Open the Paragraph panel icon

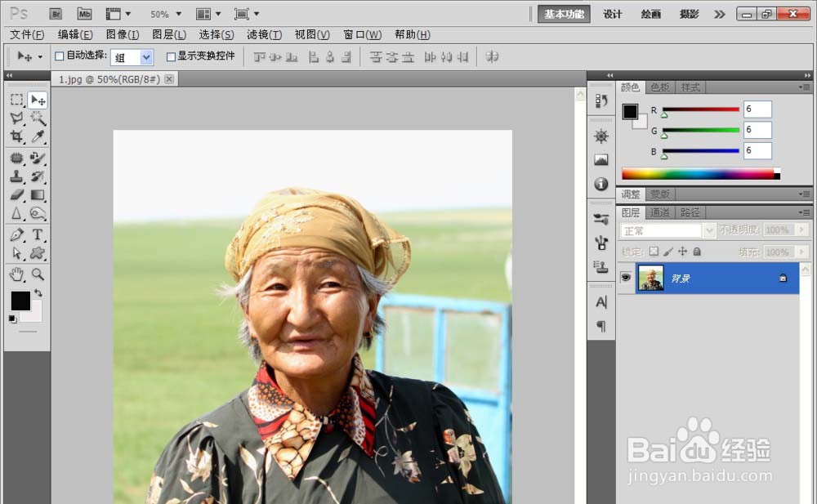(601, 326)
